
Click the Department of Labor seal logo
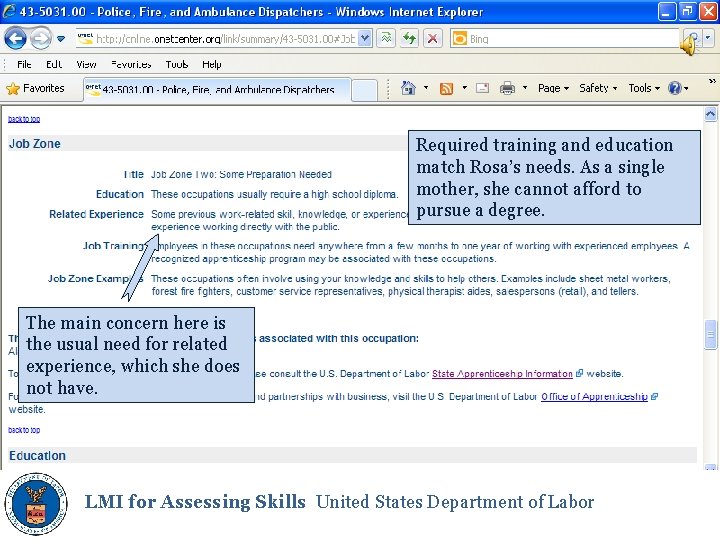click(x=36, y=504)
